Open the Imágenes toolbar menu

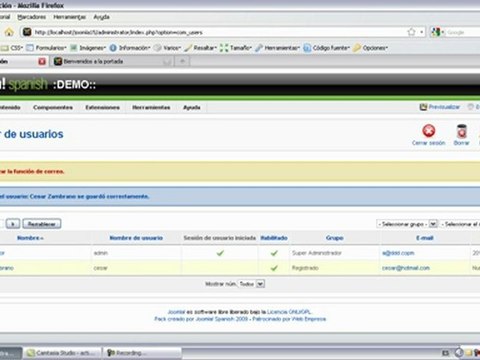click(88, 48)
